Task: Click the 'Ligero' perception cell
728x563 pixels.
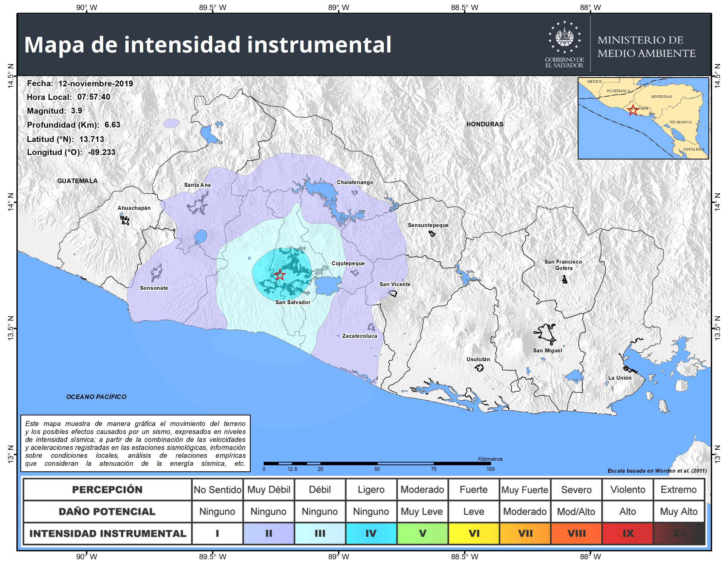Action: coord(371,490)
